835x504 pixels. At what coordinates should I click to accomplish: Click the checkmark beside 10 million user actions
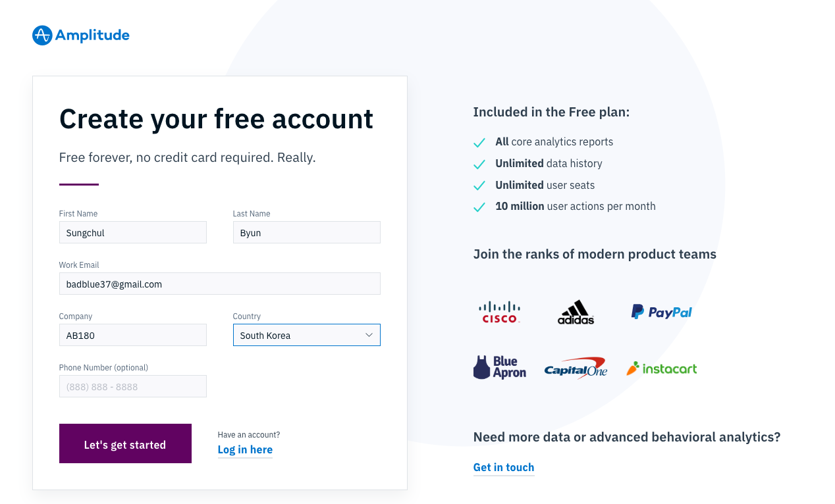click(479, 207)
